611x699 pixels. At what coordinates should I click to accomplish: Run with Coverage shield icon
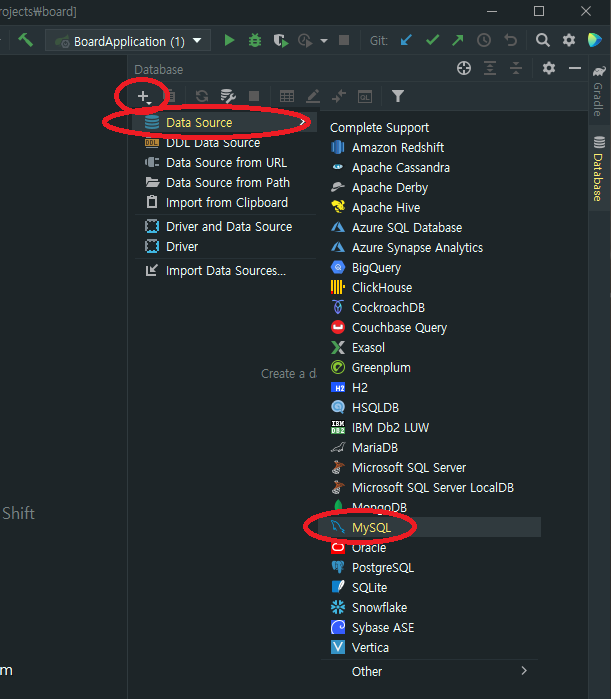click(x=281, y=41)
